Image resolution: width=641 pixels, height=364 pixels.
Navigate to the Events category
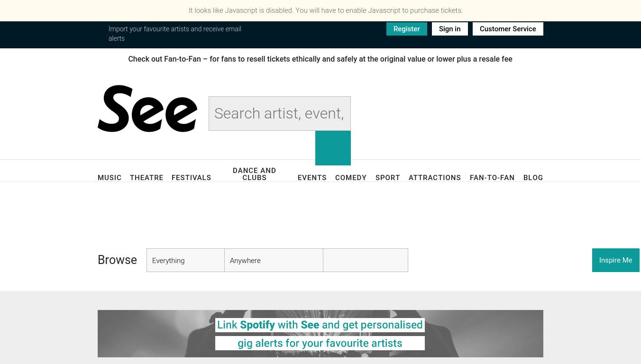point(312,178)
